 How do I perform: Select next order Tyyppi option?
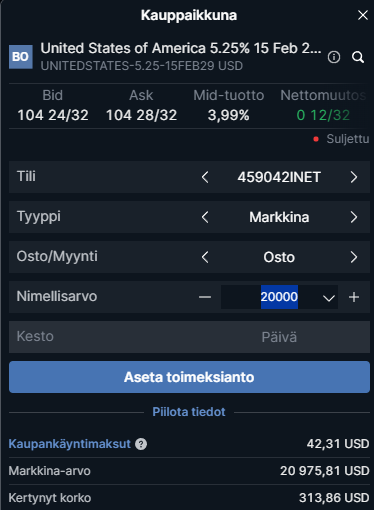(x=354, y=217)
